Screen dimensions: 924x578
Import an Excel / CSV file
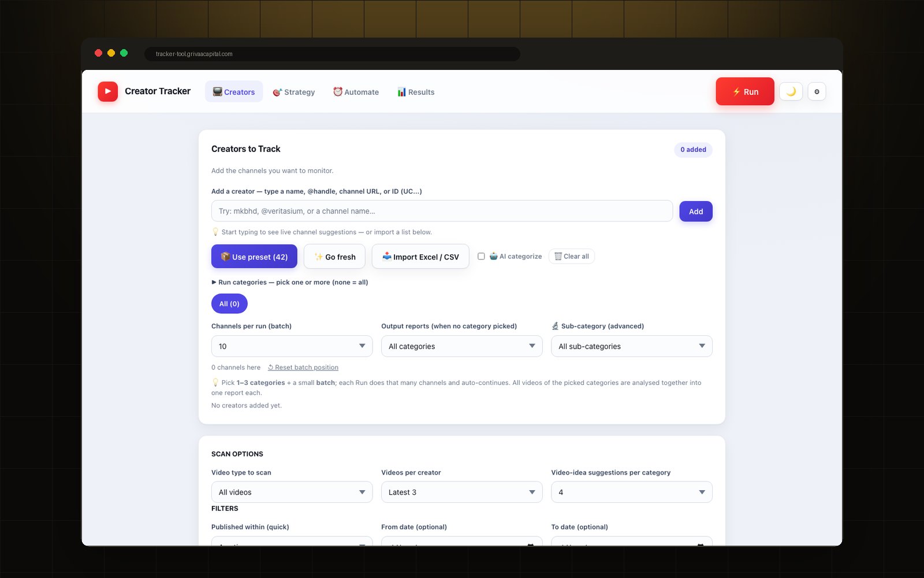click(x=420, y=257)
